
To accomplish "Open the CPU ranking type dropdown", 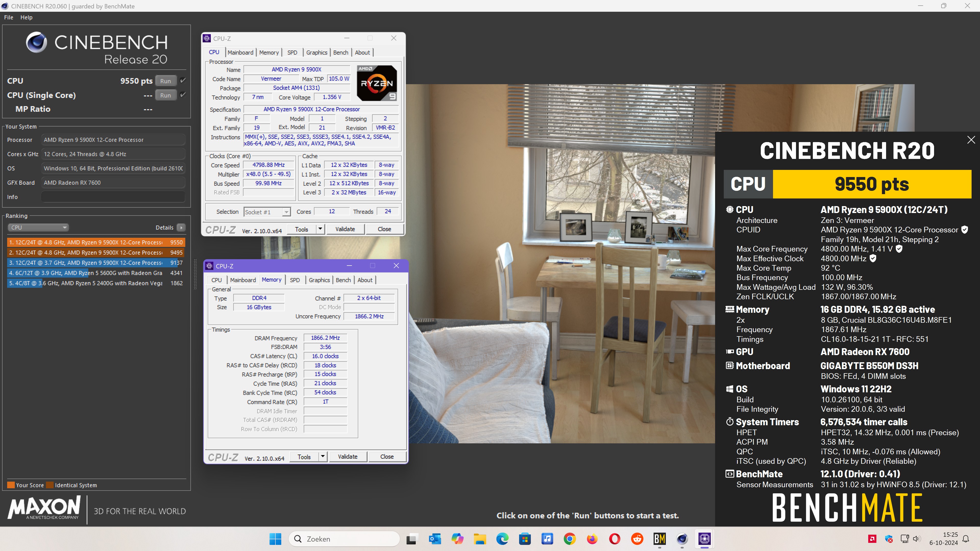I will pos(38,227).
